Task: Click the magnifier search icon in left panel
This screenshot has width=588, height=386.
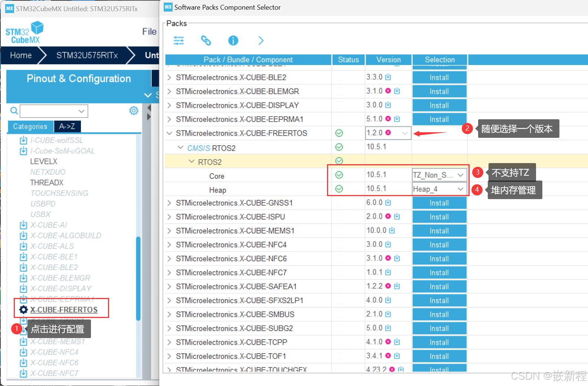Action: point(14,110)
